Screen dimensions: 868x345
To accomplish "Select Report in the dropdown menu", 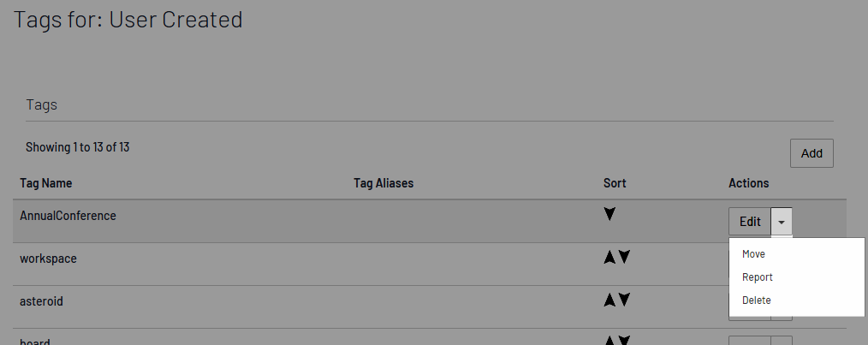I will [x=758, y=277].
